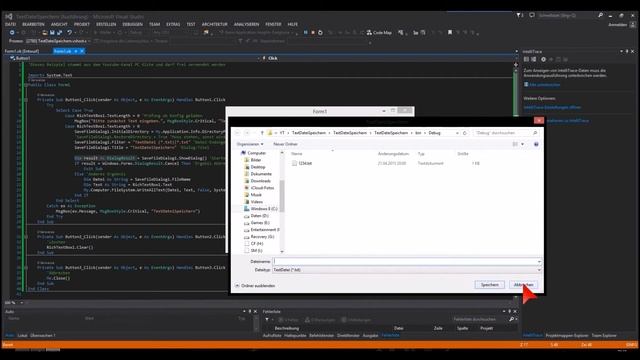640x360 pixels.
Task: Switch to the Lokal tab
Action: click(22, 336)
